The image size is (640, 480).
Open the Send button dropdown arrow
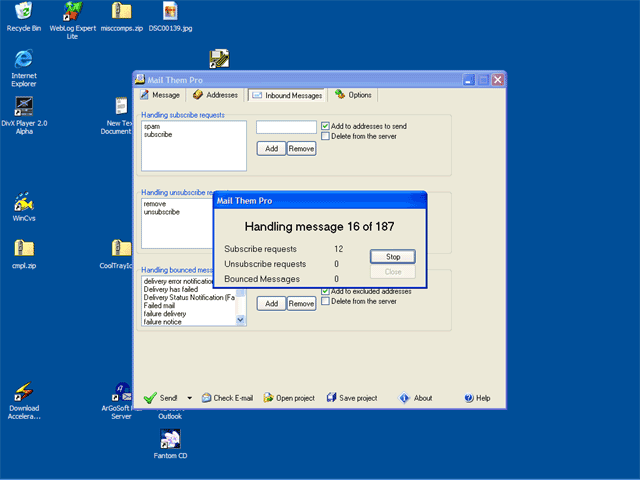coord(189,398)
